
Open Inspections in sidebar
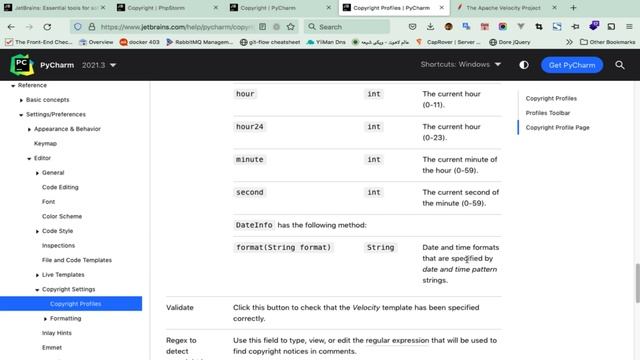pyautogui.click(x=58, y=246)
